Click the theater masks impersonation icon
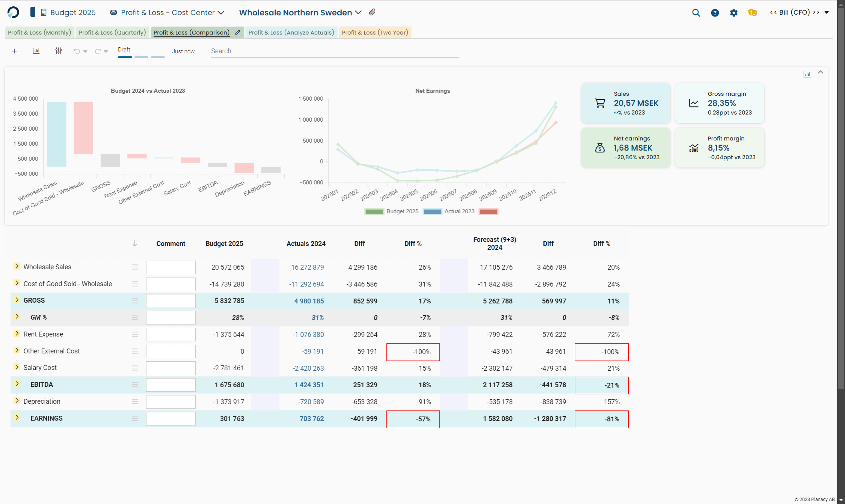Image resolution: width=845 pixels, height=504 pixels. click(x=752, y=13)
